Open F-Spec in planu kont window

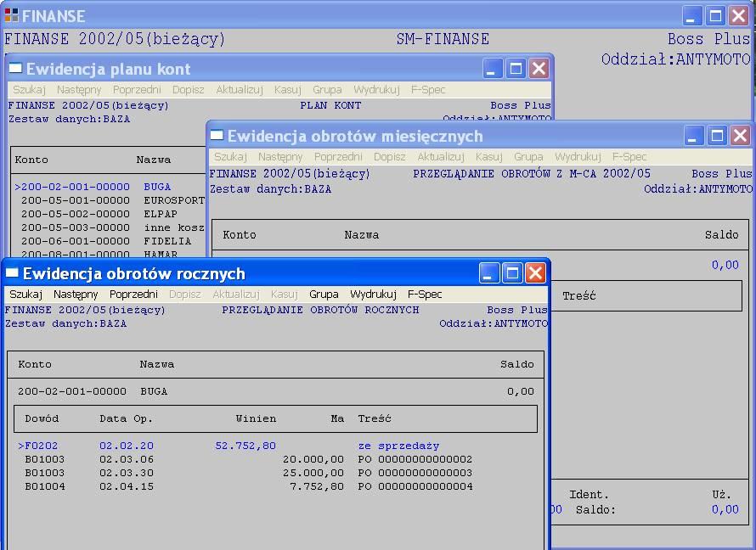[x=428, y=90]
